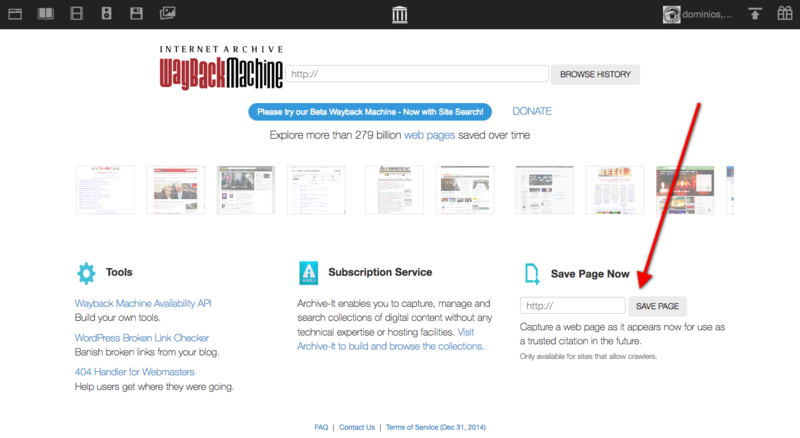This screenshot has width=800, height=438.
Task: Open the Texts (book) icon in top bar
Action: click(45, 13)
